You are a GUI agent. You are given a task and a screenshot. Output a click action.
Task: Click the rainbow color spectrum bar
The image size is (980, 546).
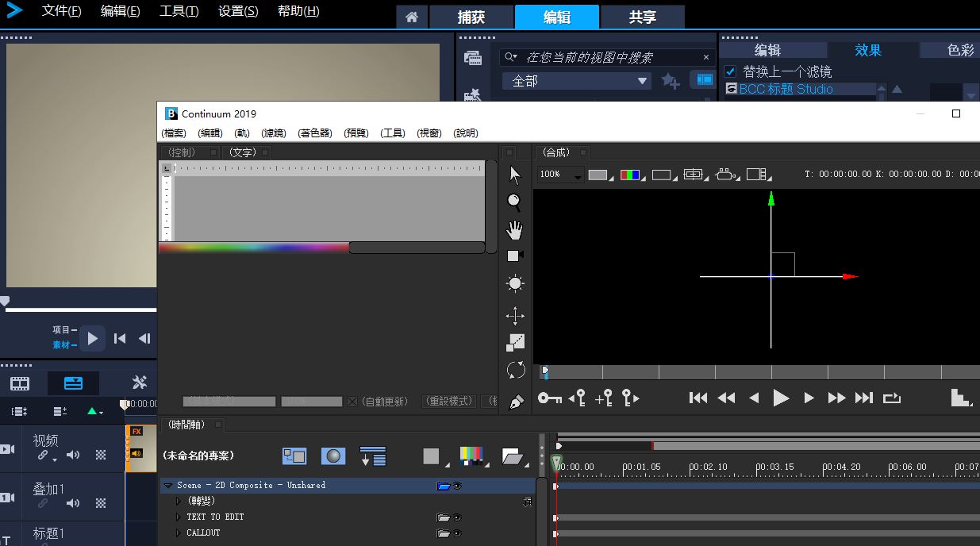click(254, 248)
